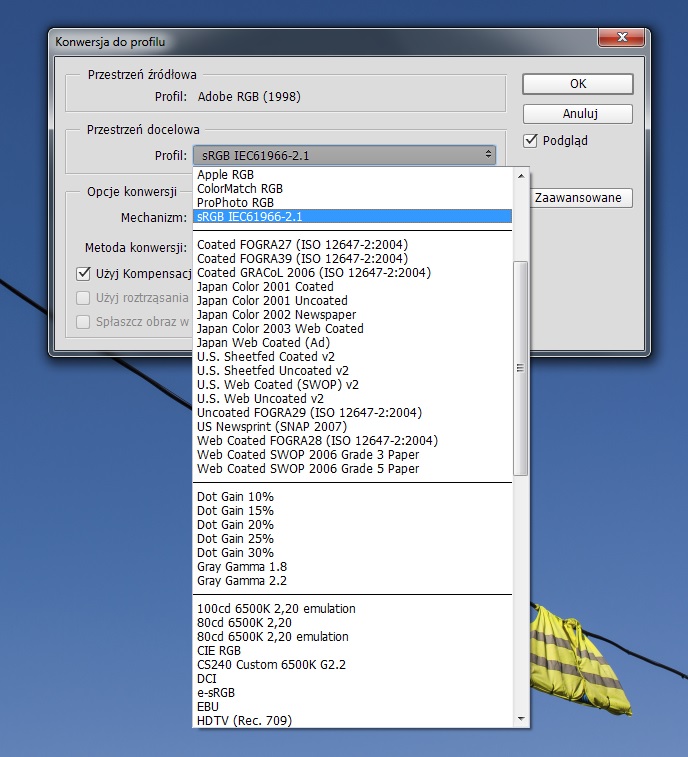Click the scroll up arrow in profile list
The height and width of the screenshot is (757, 688).
[520, 175]
